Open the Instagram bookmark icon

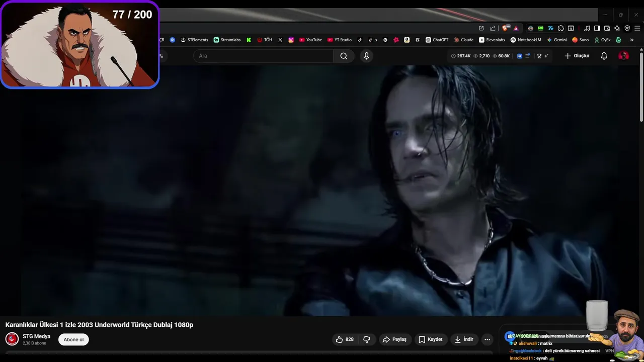[x=291, y=40]
